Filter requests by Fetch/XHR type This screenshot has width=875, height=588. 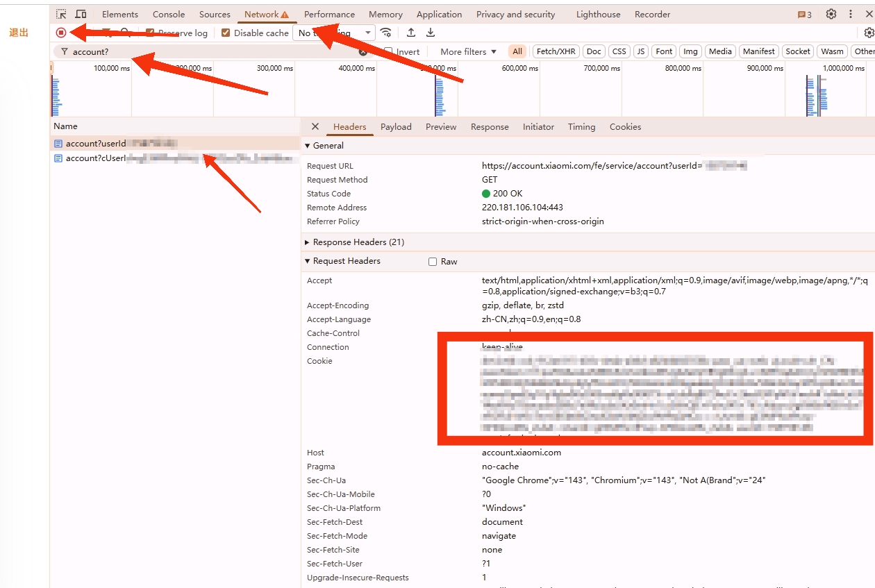(x=556, y=51)
